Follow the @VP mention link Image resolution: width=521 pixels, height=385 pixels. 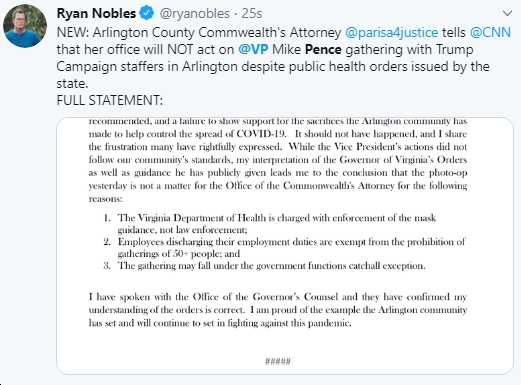pos(253,49)
